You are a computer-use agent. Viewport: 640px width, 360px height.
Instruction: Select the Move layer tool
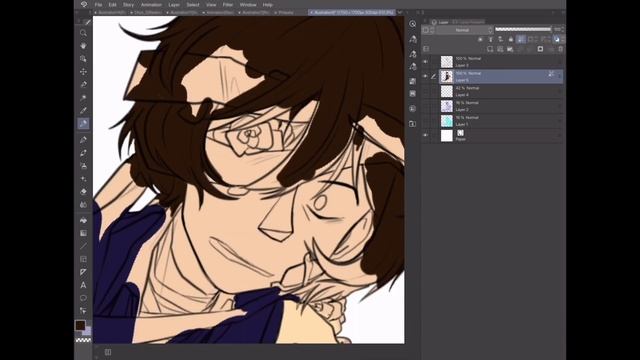tap(83, 71)
